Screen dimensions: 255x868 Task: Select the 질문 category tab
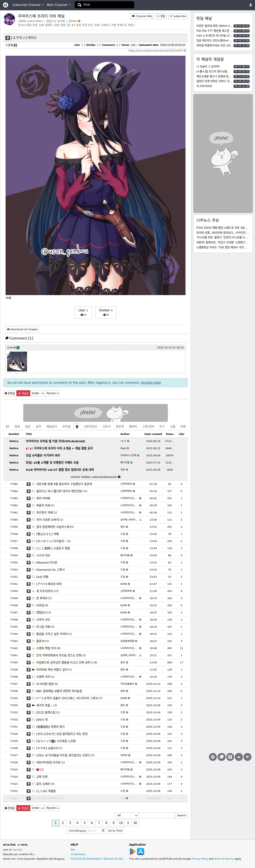click(x=28, y=427)
